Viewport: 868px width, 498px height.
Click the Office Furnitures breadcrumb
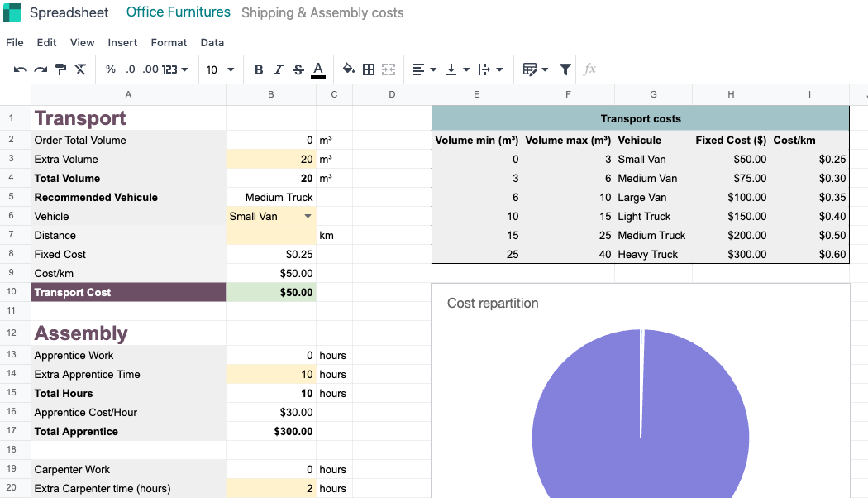click(x=179, y=12)
